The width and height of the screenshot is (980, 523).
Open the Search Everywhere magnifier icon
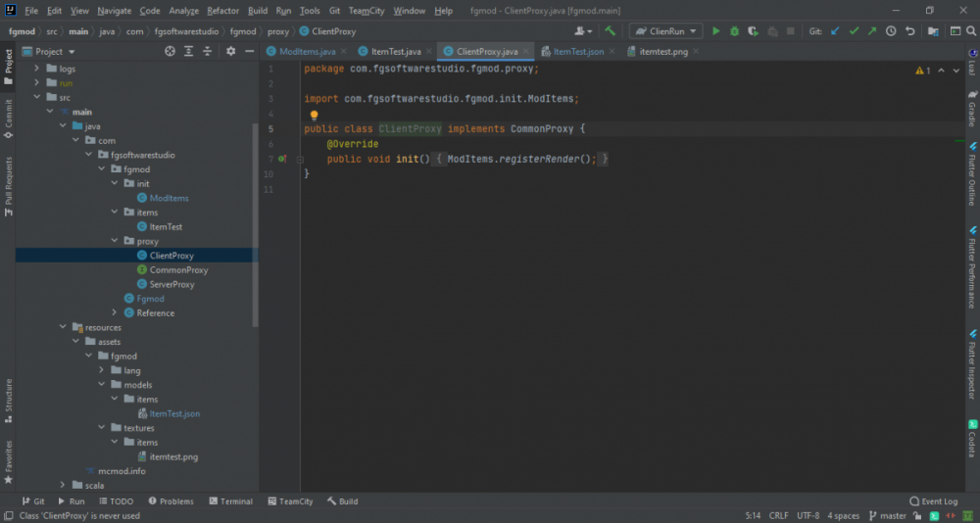[970, 31]
